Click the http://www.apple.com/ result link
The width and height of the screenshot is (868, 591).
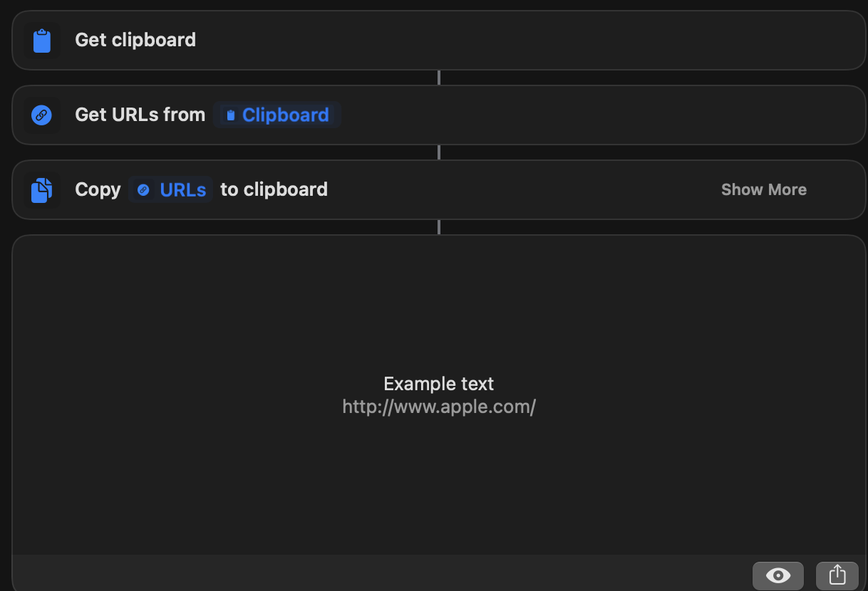pyautogui.click(x=438, y=407)
